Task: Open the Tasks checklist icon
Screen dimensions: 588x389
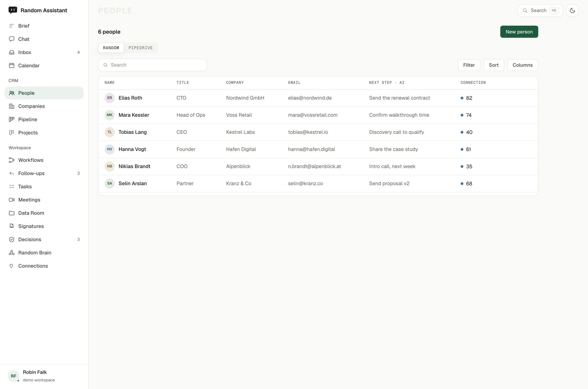Action: click(x=11, y=186)
